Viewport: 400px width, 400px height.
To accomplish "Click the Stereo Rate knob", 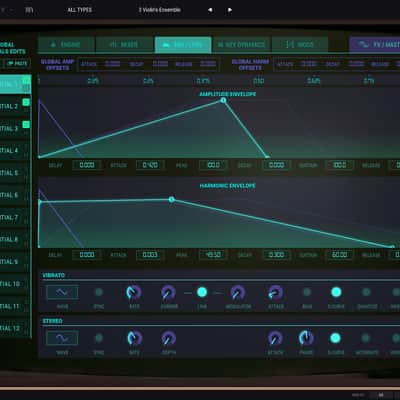I will pyautogui.click(x=134, y=338).
